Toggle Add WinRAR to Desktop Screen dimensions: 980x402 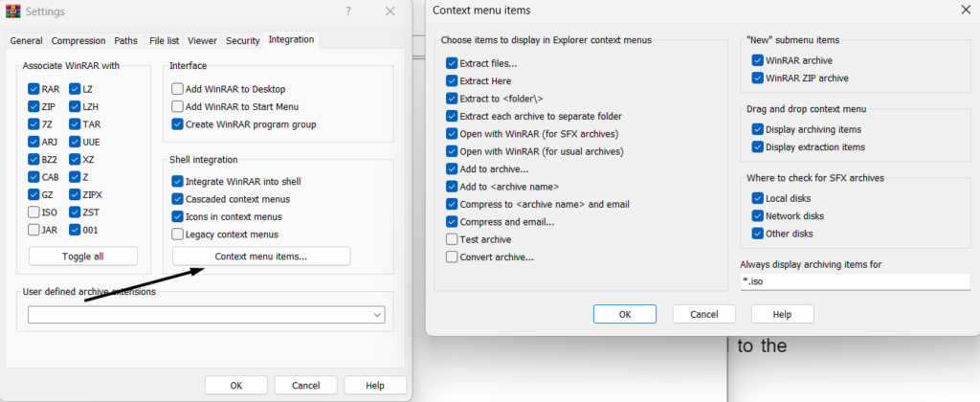click(178, 89)
